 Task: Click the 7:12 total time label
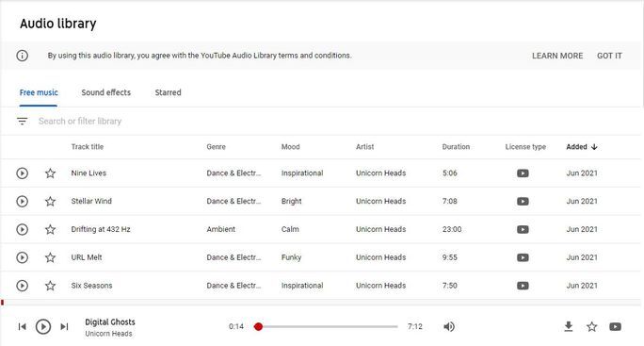click(x=415, y=326)
